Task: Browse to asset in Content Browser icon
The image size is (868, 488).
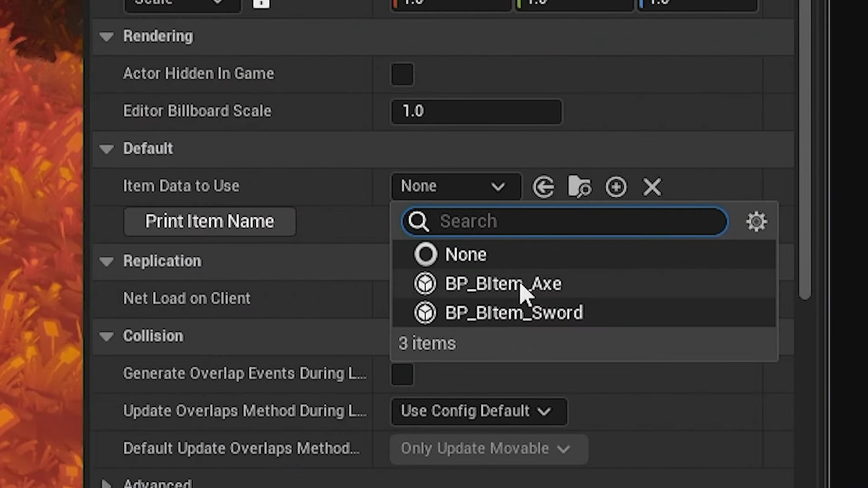Action: pyautogui.click(x=579, y=187)
